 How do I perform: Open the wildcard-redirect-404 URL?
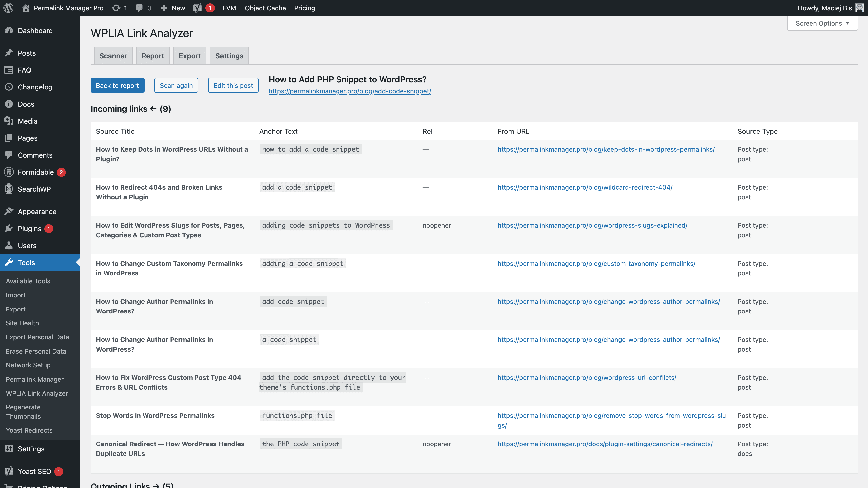point(585,187)
